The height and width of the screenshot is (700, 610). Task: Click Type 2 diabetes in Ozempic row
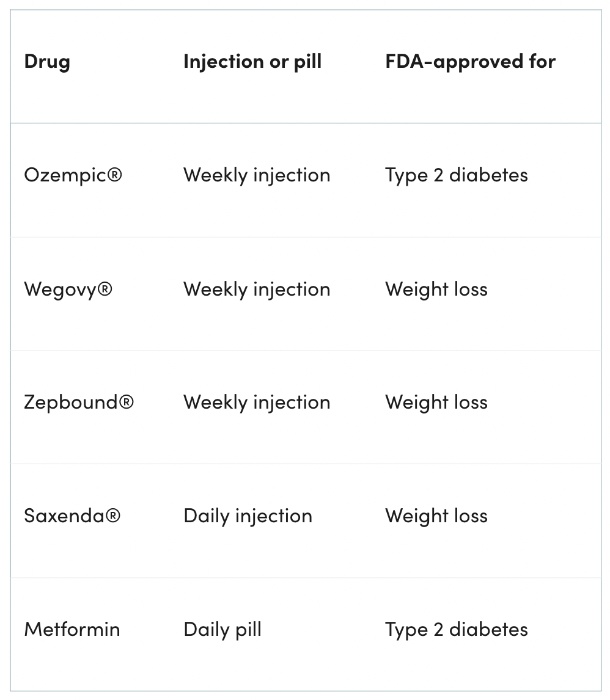pos(456,175)
